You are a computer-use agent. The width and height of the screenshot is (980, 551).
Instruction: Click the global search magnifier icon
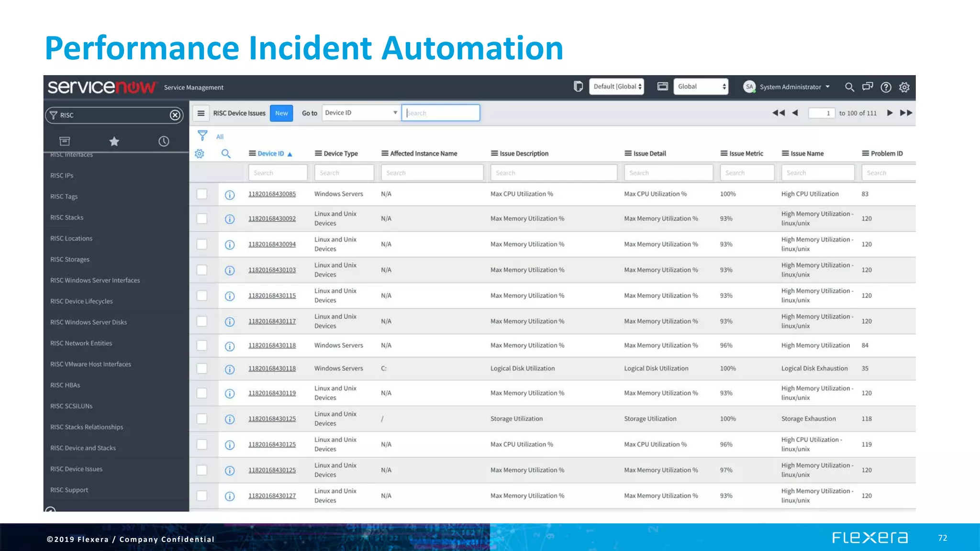849,87
